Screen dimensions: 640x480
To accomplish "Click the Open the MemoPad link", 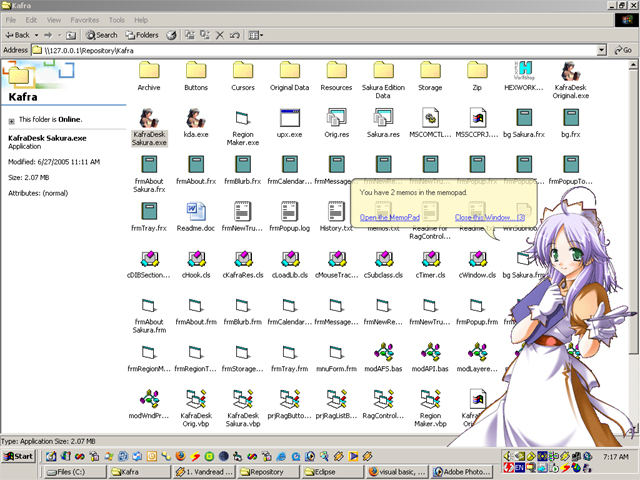I will point(388,217).
